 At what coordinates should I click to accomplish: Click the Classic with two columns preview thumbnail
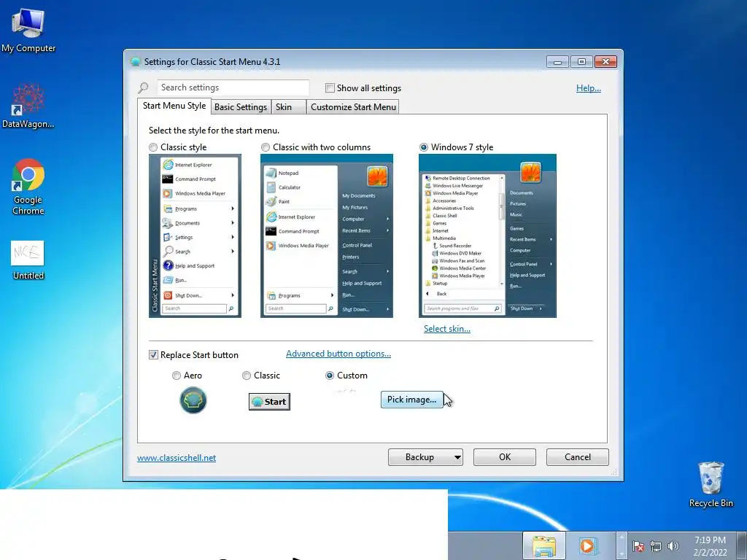point(327,236)
